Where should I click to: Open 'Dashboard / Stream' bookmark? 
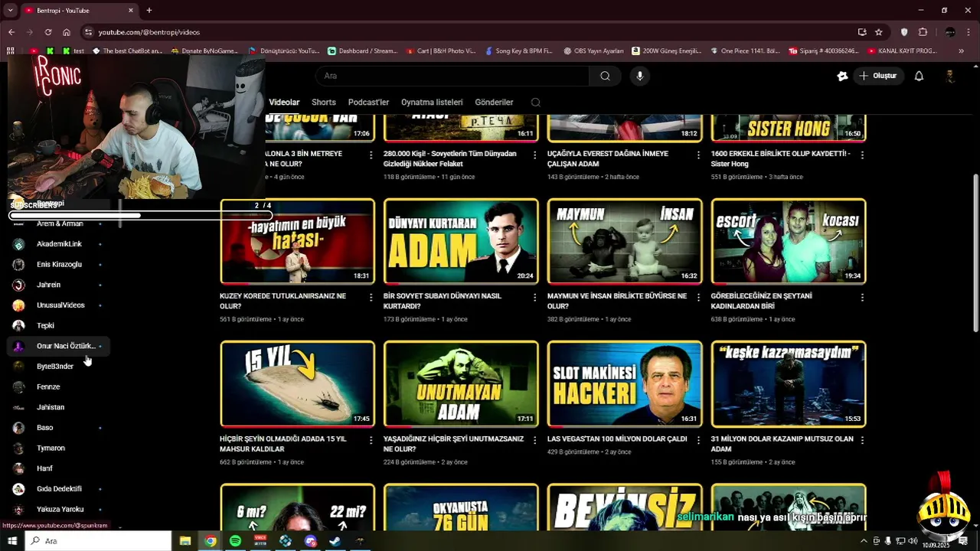coord(362,51)
